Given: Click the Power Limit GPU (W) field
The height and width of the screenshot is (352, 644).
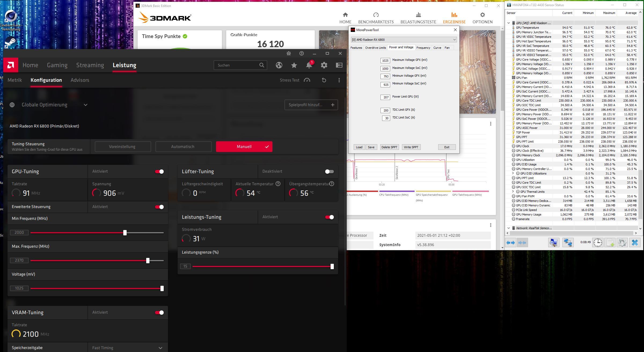Looking at the screenshot, I should [385, 97].
